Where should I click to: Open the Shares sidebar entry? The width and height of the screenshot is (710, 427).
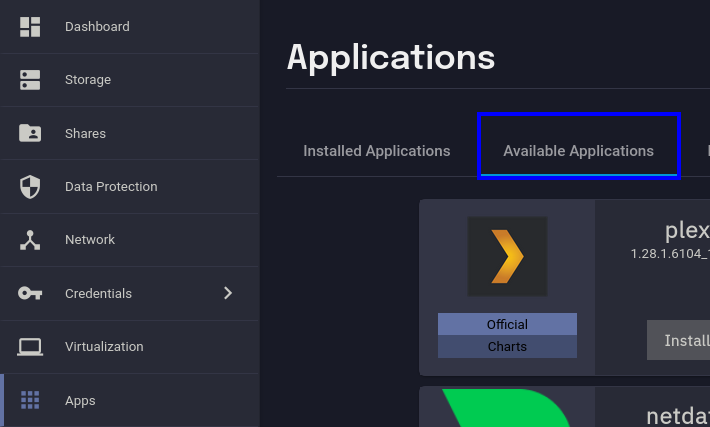[130, 133]
